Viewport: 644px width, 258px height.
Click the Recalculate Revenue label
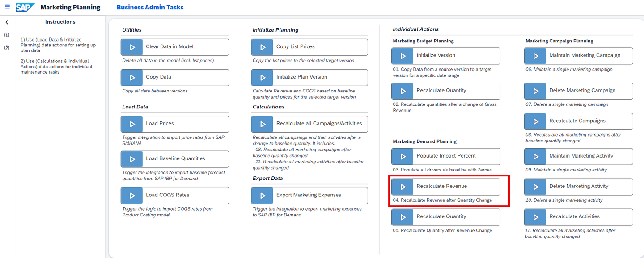pyautogui.click(x=441, y=186)
